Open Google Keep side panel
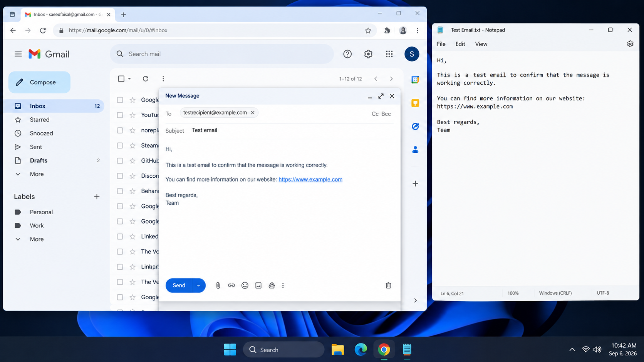Screen dimensions: 644x362 [415, 103]
